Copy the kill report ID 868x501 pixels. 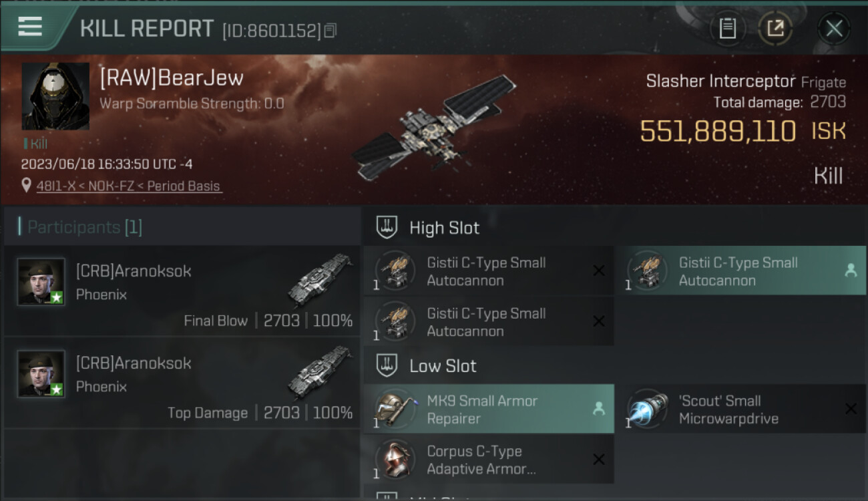[x=330, y=31]
